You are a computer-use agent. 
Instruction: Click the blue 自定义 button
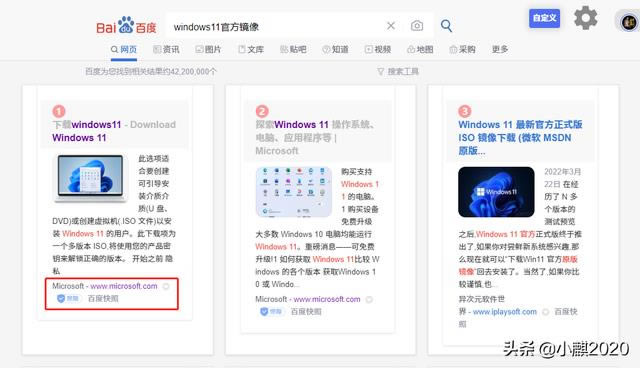[544, 18]
